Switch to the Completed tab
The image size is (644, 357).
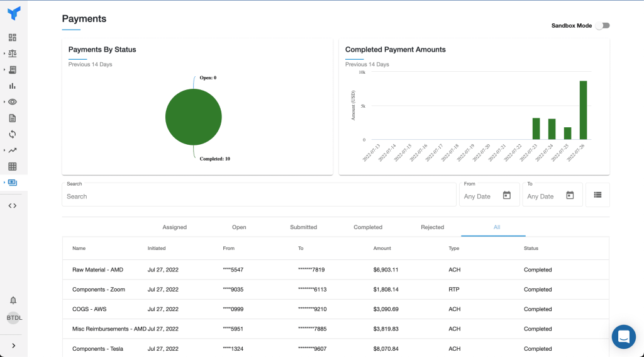[368, 227]
